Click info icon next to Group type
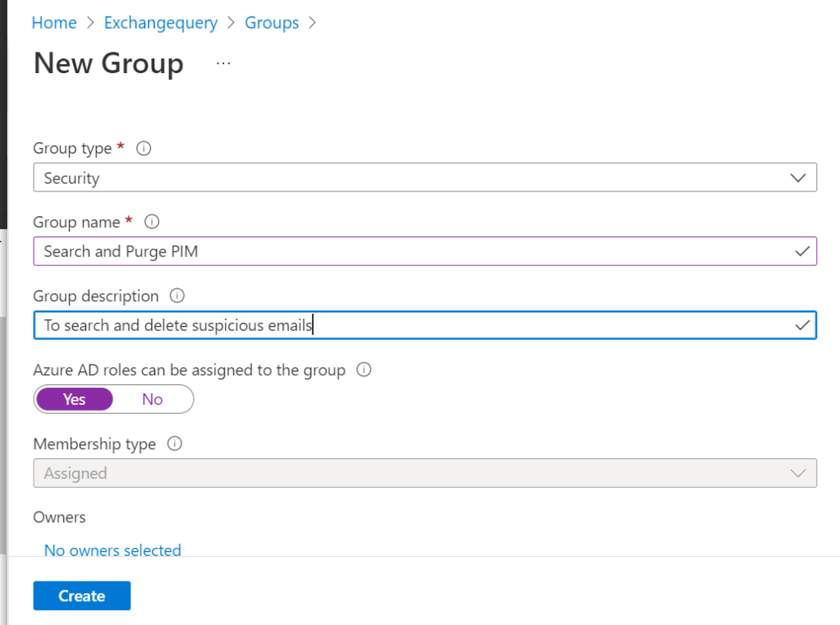The image size is (840, 625). click(145, 149)
